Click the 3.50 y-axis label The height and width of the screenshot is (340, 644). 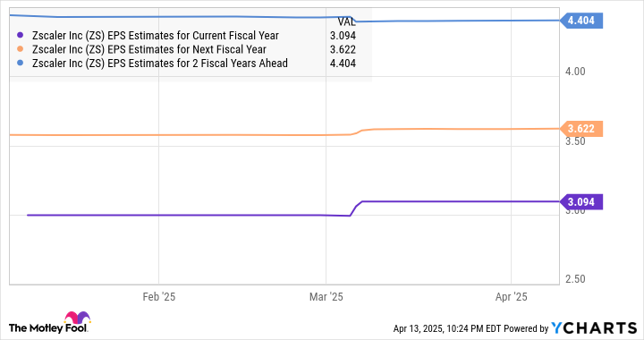coord(575,141)
